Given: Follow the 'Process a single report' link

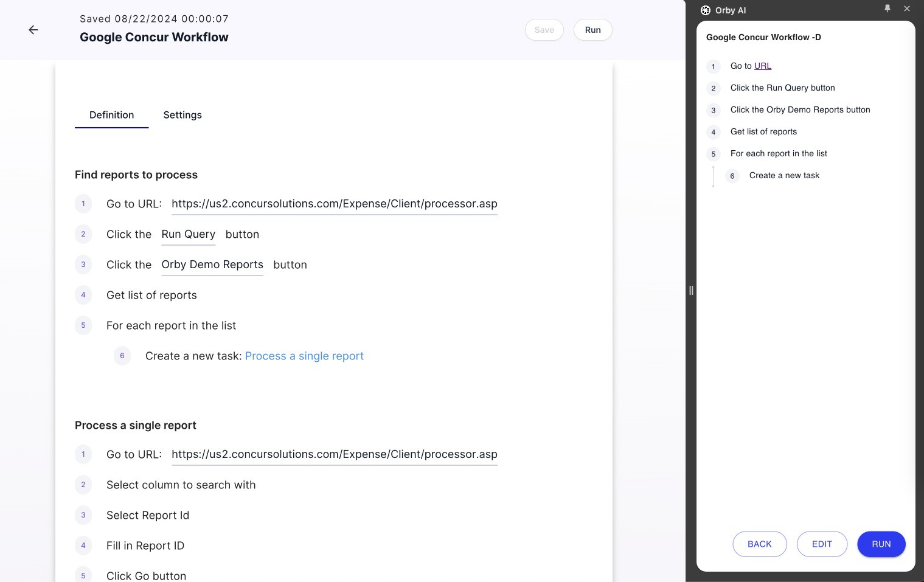Looking at the screenshot, I should point(304,356).
